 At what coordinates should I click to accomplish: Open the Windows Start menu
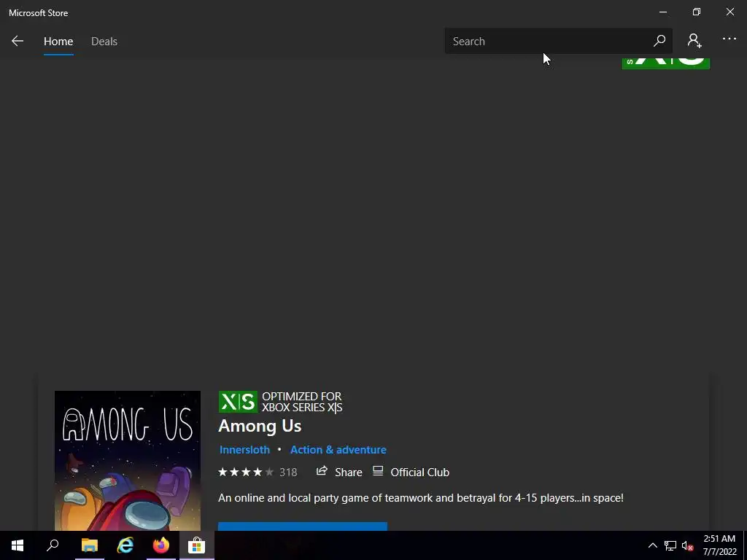18,545
